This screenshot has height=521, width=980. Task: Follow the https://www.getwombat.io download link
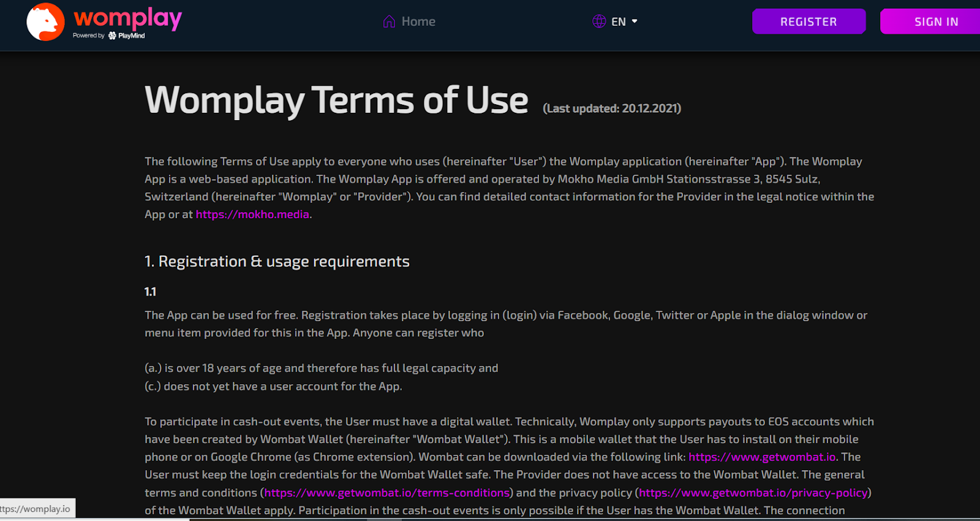pos(762,457)
